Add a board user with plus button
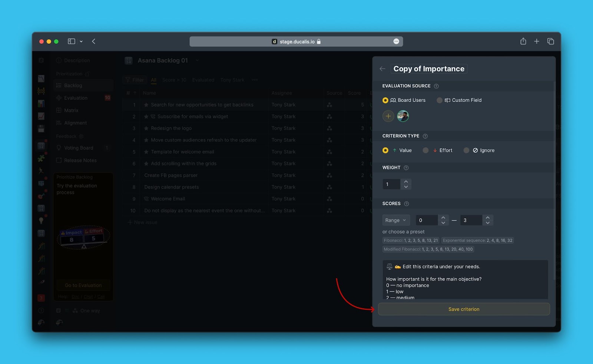The image size is (593, 364). (388, 116)
